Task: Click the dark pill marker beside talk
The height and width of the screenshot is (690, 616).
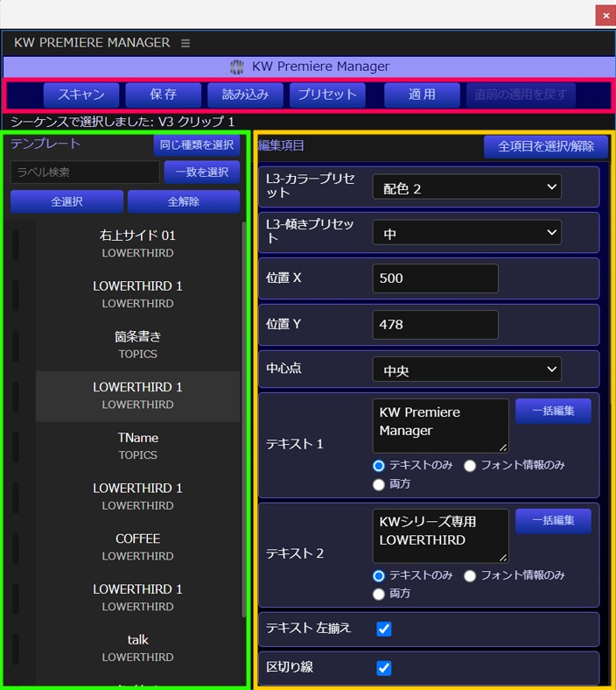Action: point(16,649)
